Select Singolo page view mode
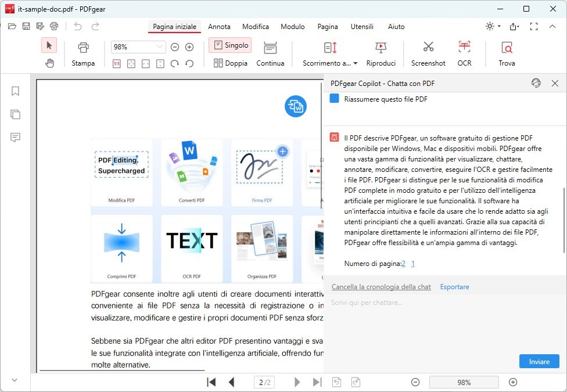Screen dimensions: 567x392 (x=230, y=45)
